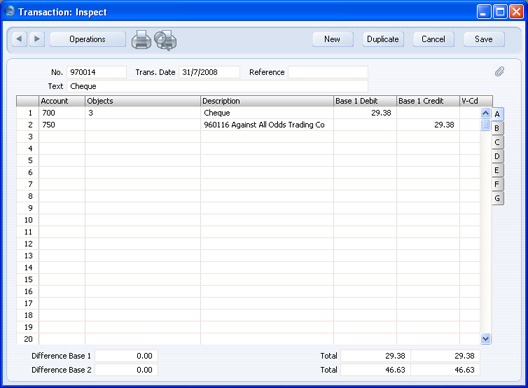The width and height of the screenshot is (528, 388).
Task: Click the Base 1 Debit column header
Action: pos(365,101)
